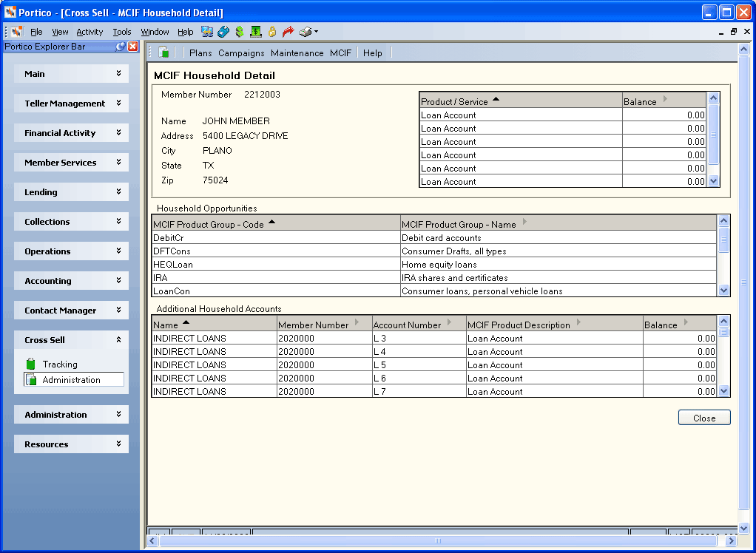This screenshot has width=756, height=553.
Task: Click the Close button
Action: 704,418
